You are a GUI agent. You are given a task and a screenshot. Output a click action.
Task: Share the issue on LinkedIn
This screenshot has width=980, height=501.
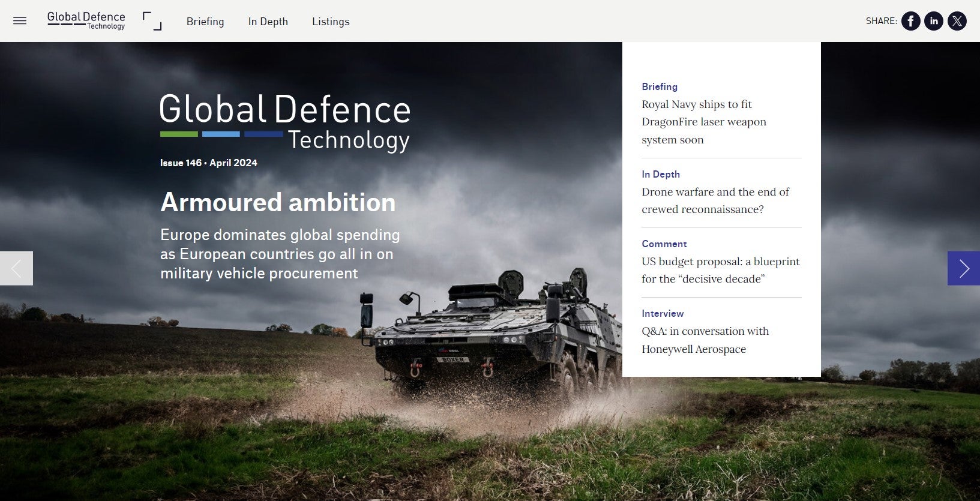click(933, 21)
